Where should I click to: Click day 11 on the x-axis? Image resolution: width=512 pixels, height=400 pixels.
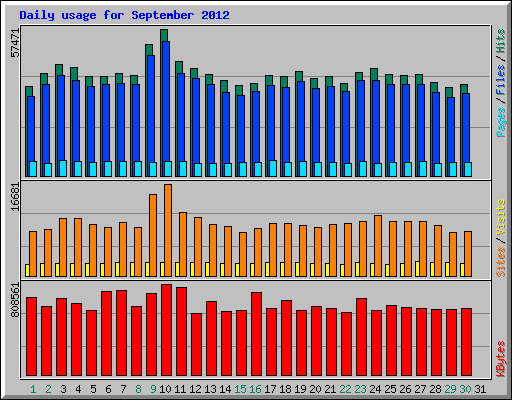pos(180,389)
